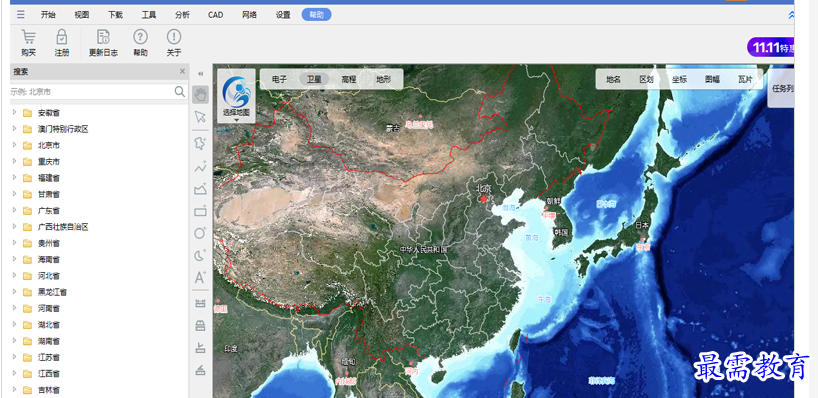Switch map to 卫星 mode
This screenshot has height=398, width=818.
pyautogui.click(x=314, y=79)
